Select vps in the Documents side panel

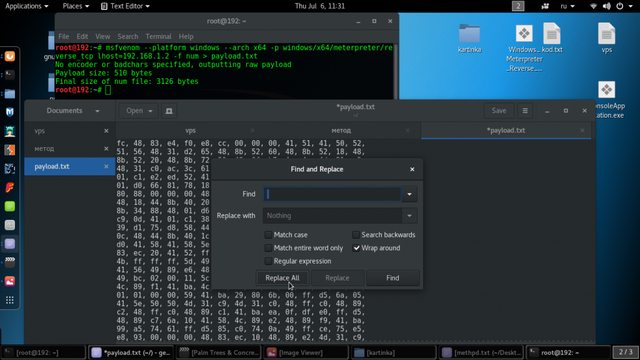(x=69, y=131)
